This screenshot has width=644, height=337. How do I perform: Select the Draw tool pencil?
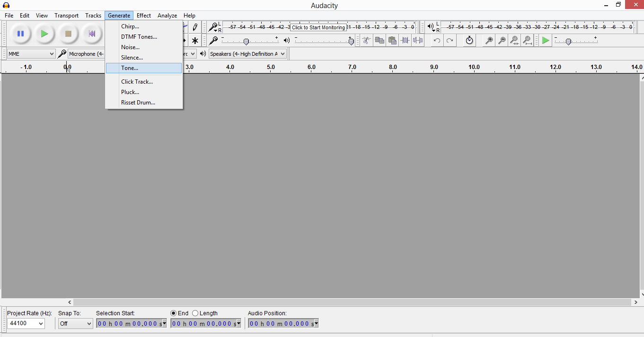tap(194, 27)
